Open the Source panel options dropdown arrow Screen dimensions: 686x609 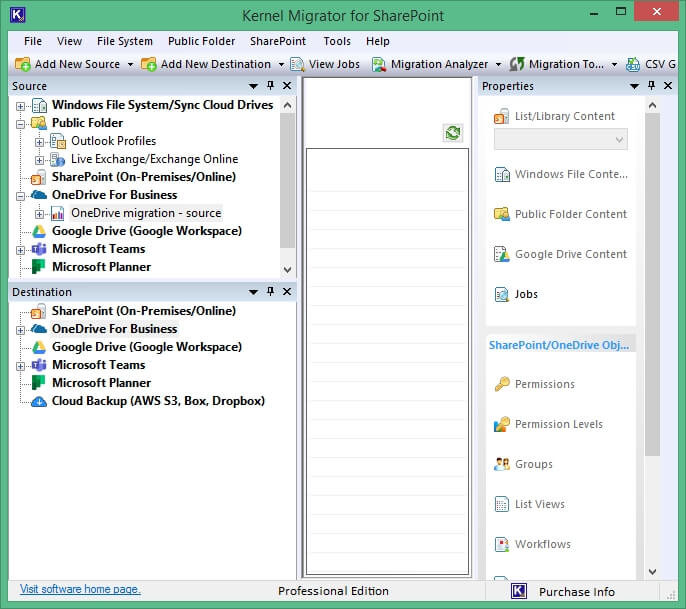coord(253,86)
